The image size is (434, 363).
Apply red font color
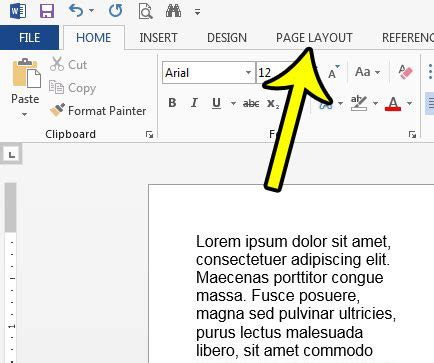point(393,103)
